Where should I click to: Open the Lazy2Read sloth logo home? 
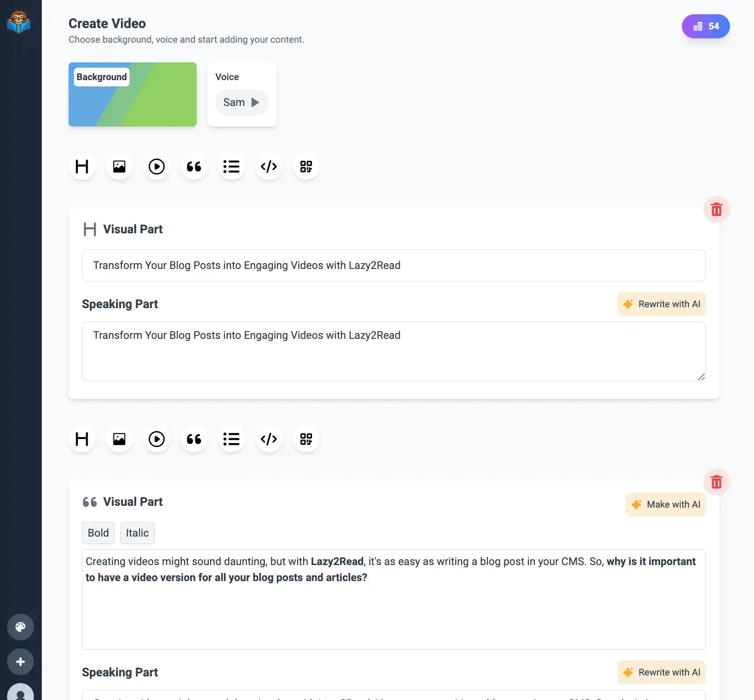(x=19, y=22)
